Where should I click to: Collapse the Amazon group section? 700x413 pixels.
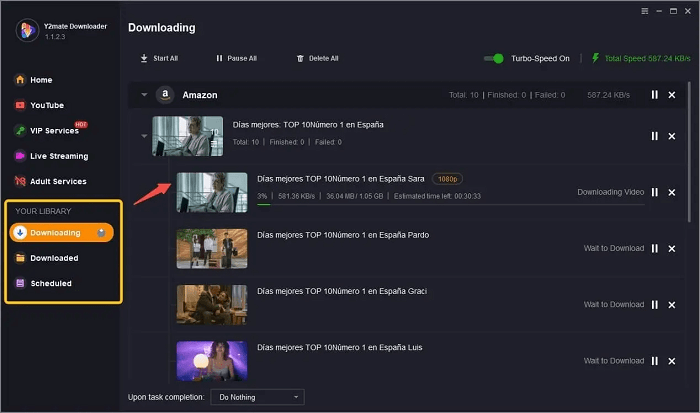pos(143,95)
